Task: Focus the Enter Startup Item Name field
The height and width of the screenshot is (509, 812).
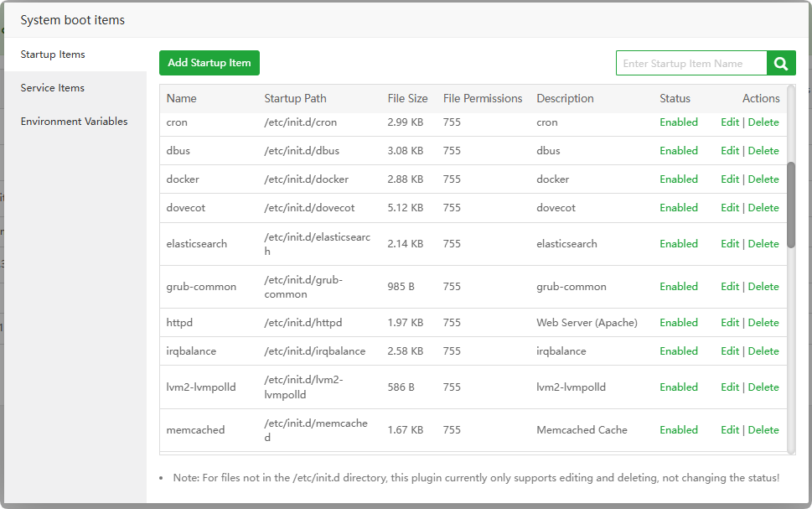Action: click(691, 63)
